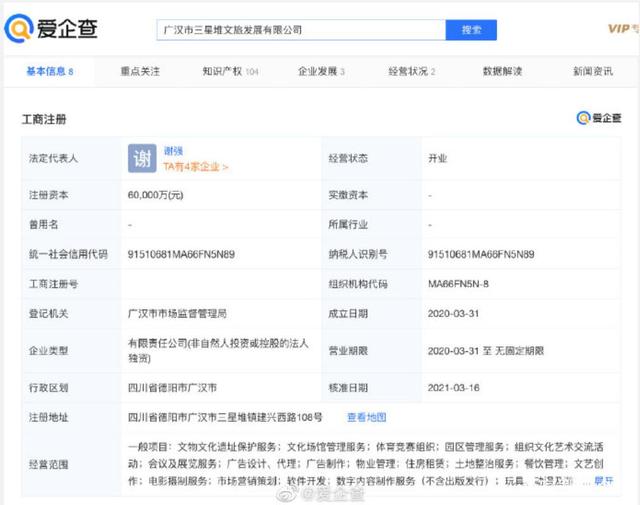
Task: Expand the TA有4家企业 link
Action: pyautogui.click(x=196, y=167)
